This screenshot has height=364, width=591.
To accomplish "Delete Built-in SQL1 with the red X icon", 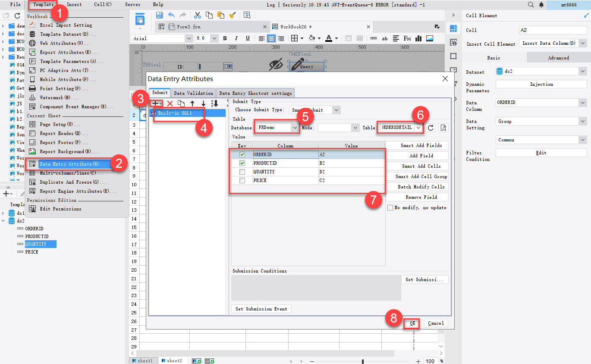I will (170, 104).
